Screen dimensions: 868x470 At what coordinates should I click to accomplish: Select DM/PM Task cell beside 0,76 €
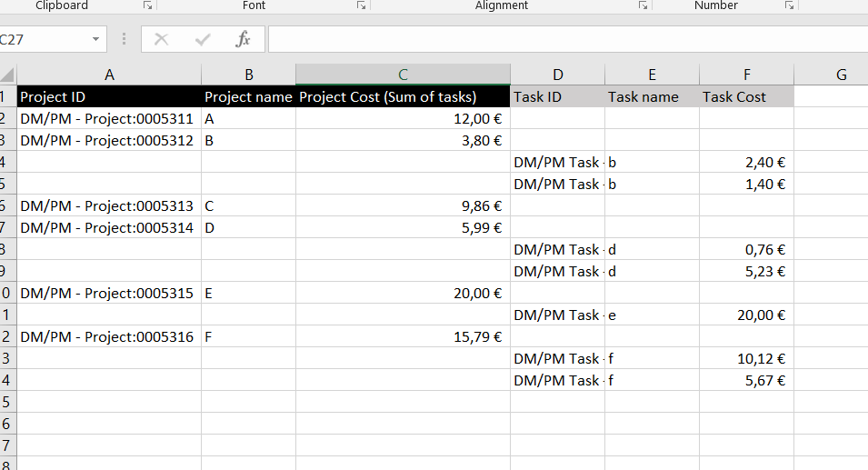point(557,249)
